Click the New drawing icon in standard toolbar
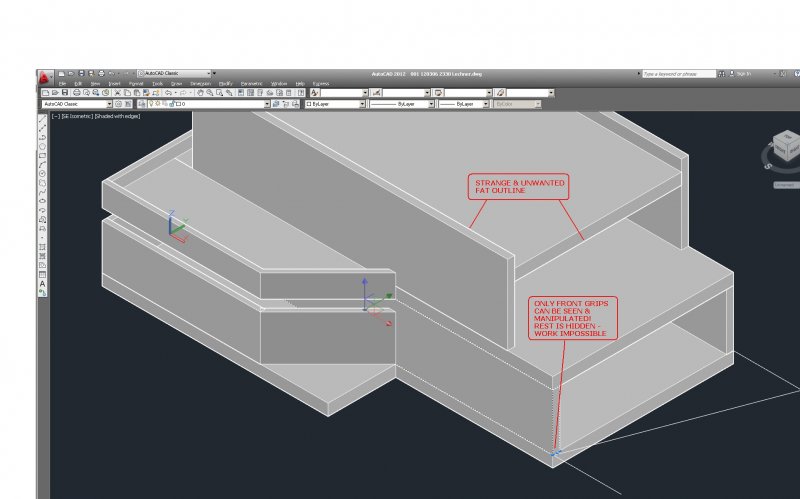 [45, 93]
